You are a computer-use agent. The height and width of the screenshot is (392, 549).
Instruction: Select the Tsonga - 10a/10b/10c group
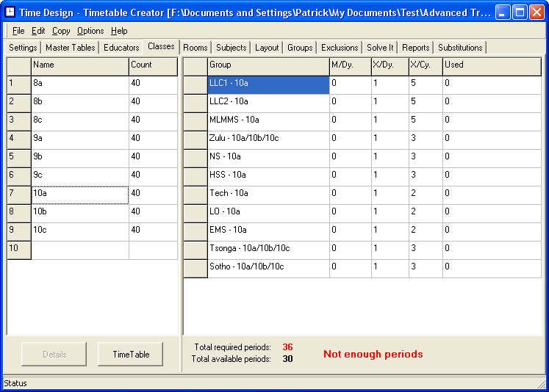[268, 249]
